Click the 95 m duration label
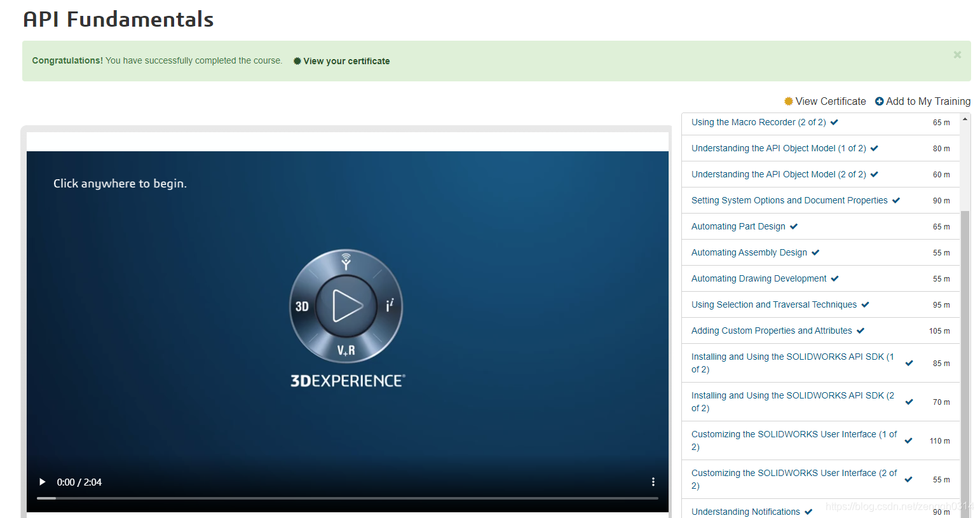The height and width of the screenshot is (518, 980). [941, 305]
